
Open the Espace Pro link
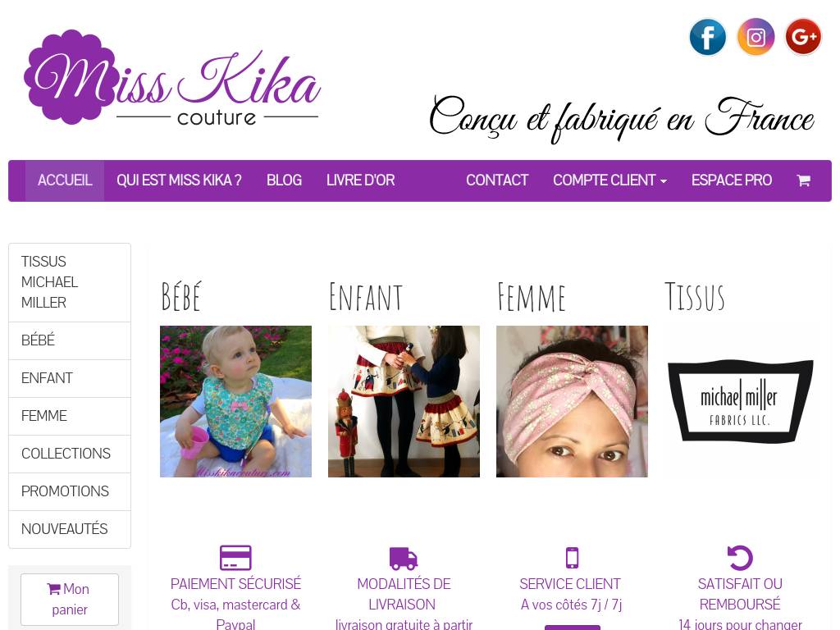click(x=731, y=180)
